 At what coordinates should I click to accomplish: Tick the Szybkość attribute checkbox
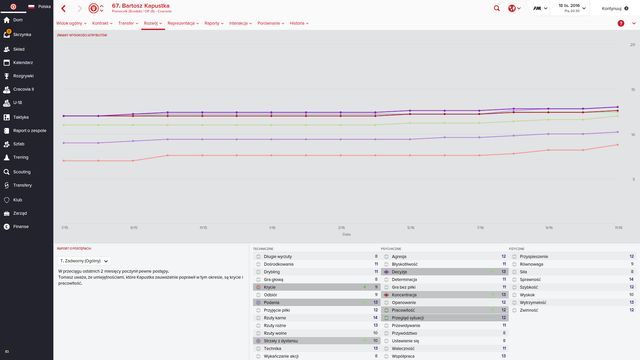[514, 287]
